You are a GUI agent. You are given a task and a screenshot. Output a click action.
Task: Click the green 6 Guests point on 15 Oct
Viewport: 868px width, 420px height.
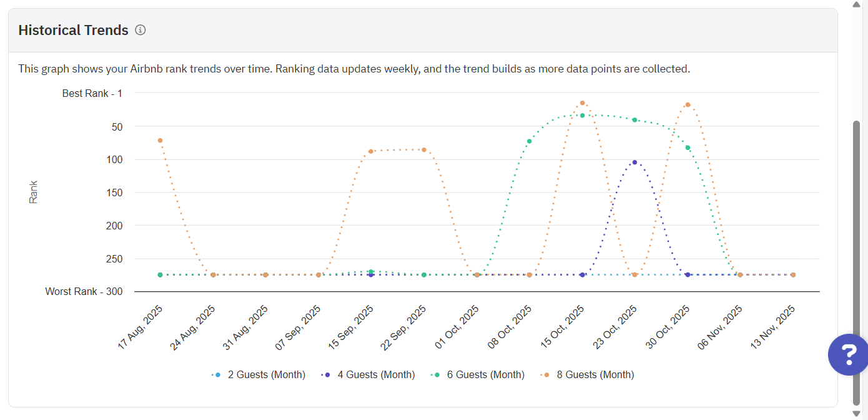[x=582, y=116]
